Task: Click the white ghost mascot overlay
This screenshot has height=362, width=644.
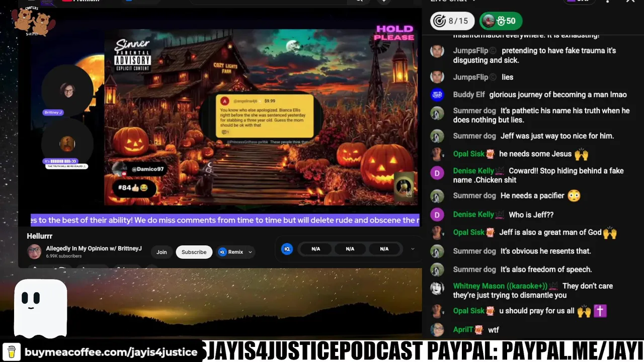Action: pyautogui.click(x=40, y=308)
